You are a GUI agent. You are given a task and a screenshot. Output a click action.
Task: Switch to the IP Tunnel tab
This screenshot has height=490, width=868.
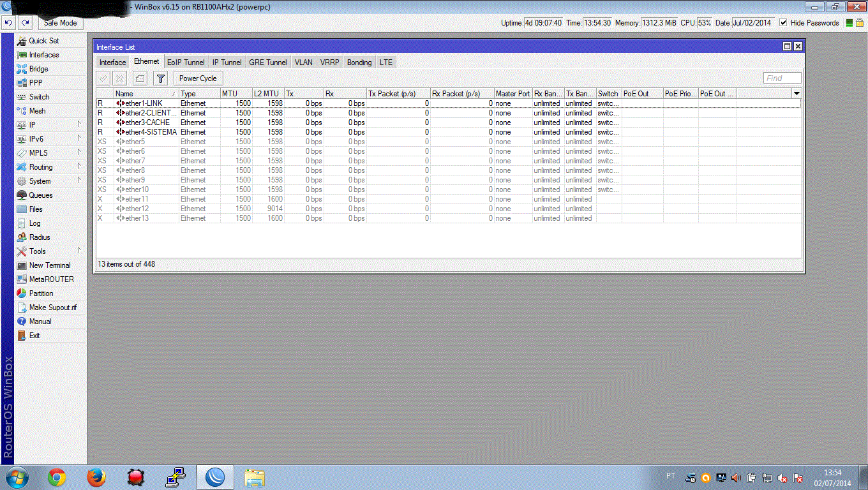tap(227, 63)
